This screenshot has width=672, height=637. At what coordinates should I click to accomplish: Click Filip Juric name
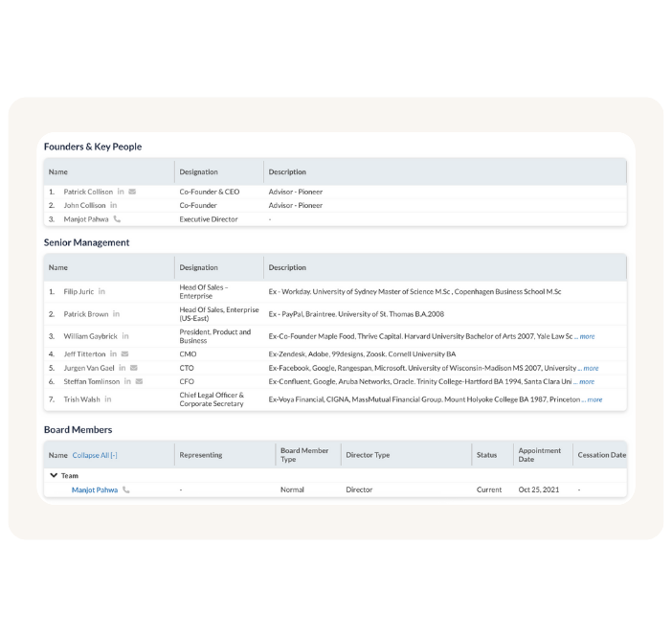(x=78, y=292)
